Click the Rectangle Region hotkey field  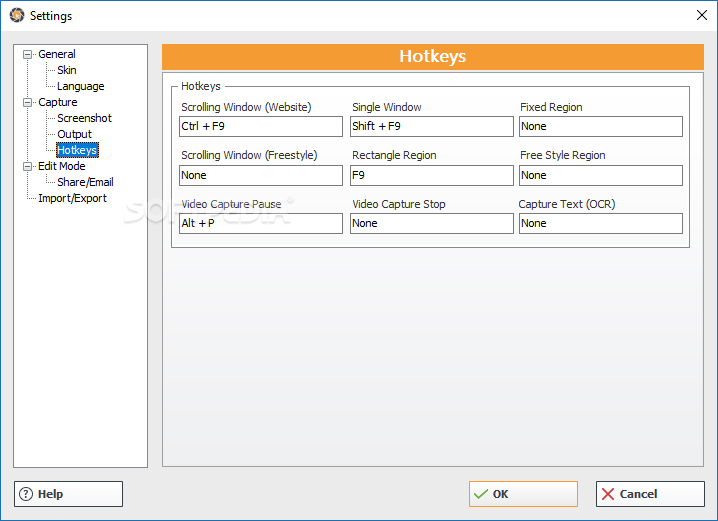point(431,175)
